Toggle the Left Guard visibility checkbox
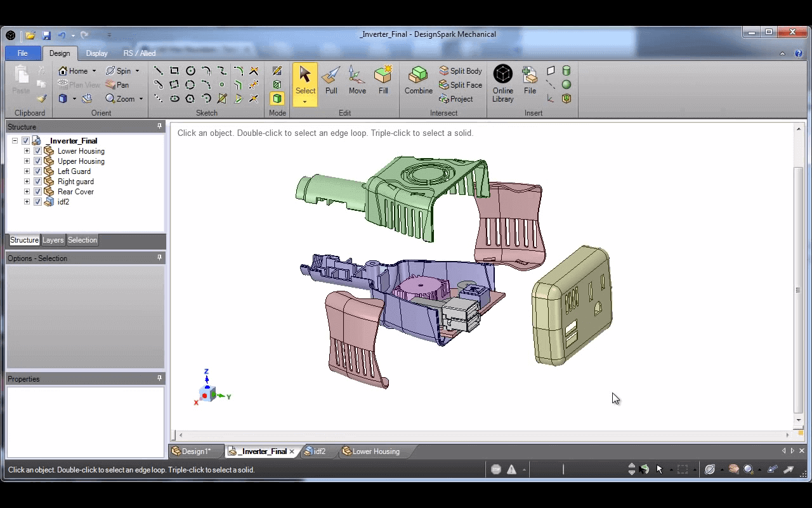 (x=37, y=171)
